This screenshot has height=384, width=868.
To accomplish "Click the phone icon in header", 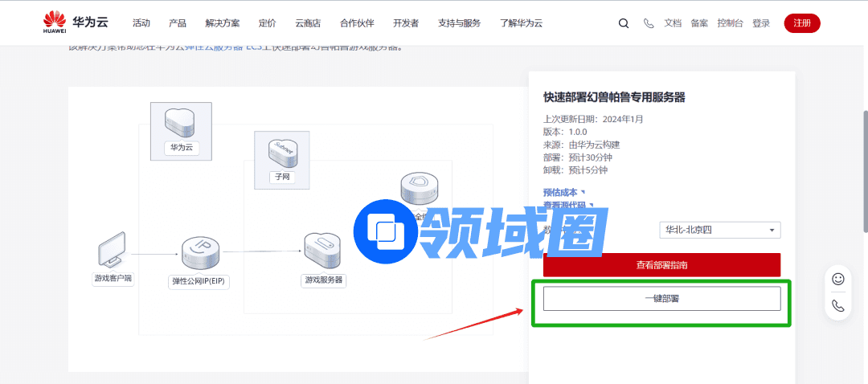I will (x=649, y=23).
